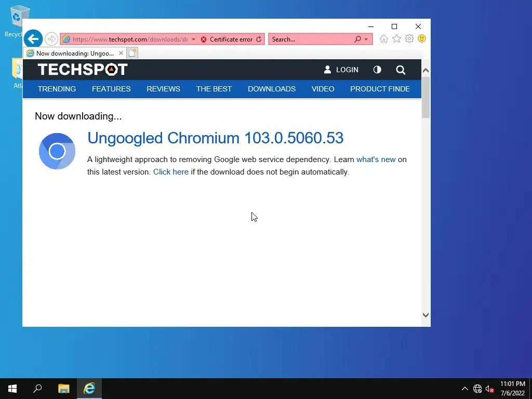
Task: Follow the "what's new" link
Action: (376, 159)
